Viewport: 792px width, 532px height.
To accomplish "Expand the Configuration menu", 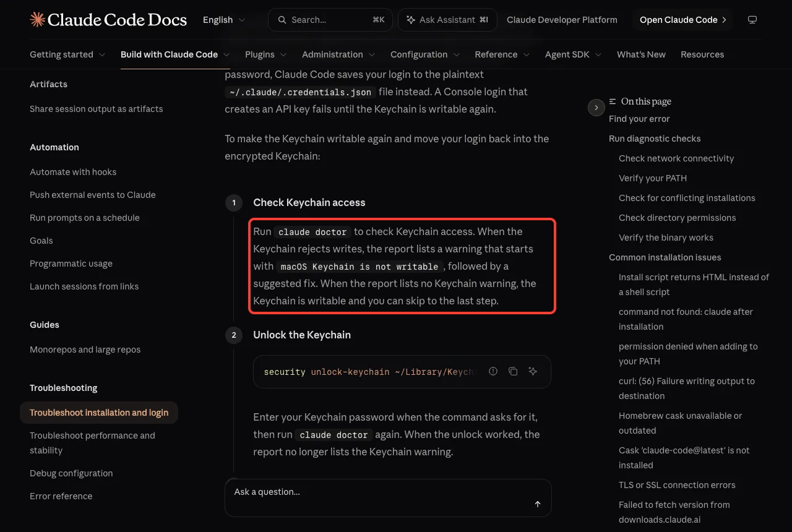I will [x=425, y=54].
